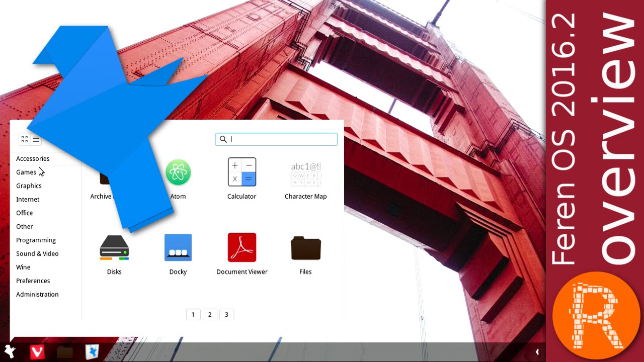Go to page 2 of apps
644x362 pixels.
210,314
